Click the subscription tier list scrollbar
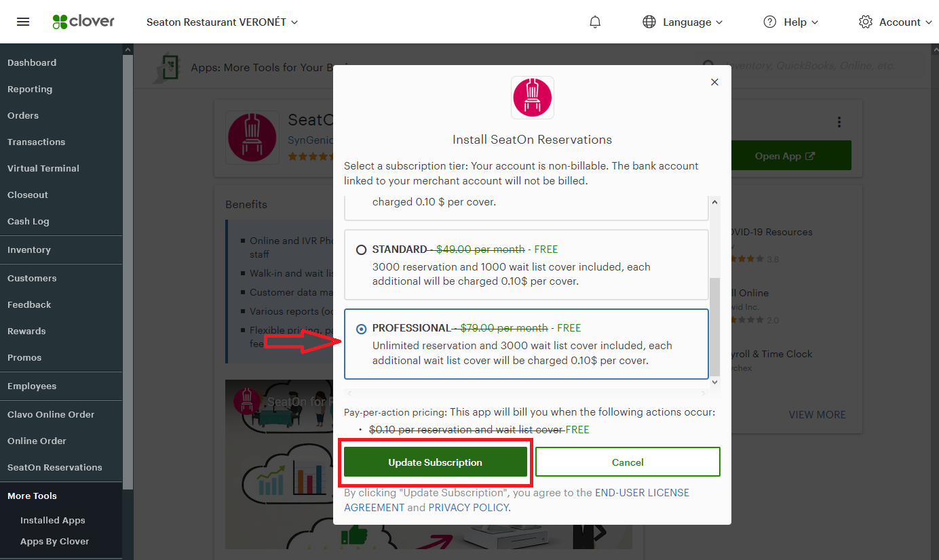The width and height of the screenshot is (939, 560). (x=714, y=327)
